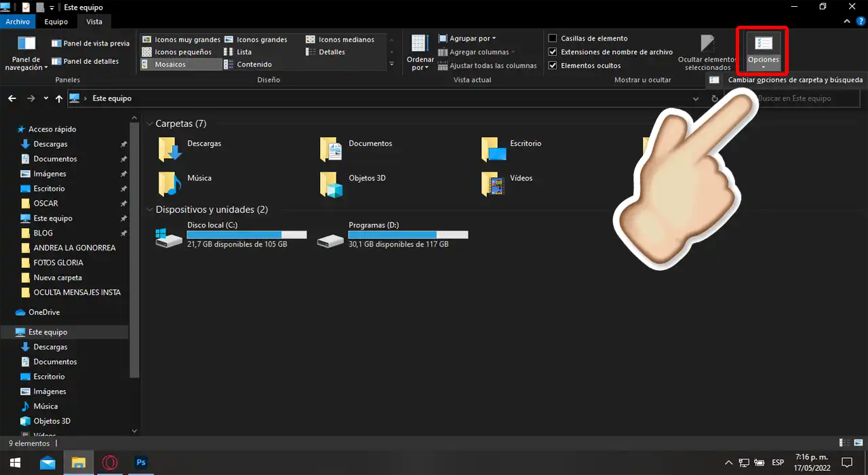Select Detalles layout
The height and width of the screenshot is (475, 868).
(325, 52)
